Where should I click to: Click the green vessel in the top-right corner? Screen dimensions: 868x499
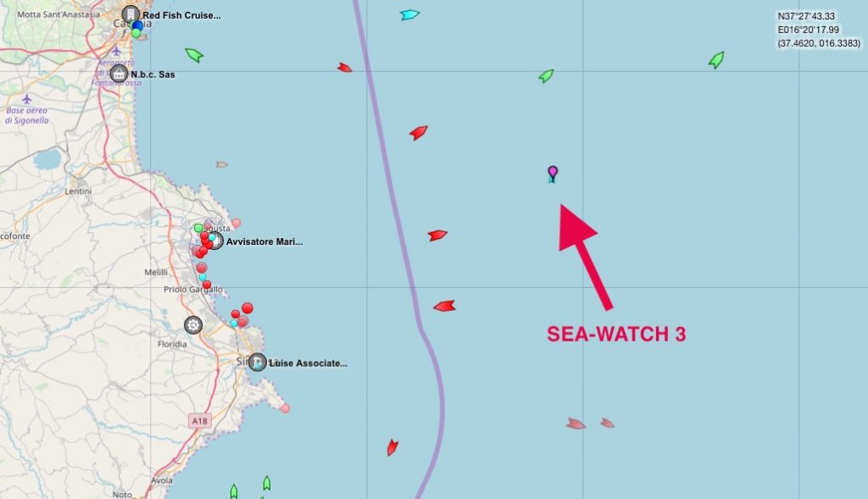[716, 59]
